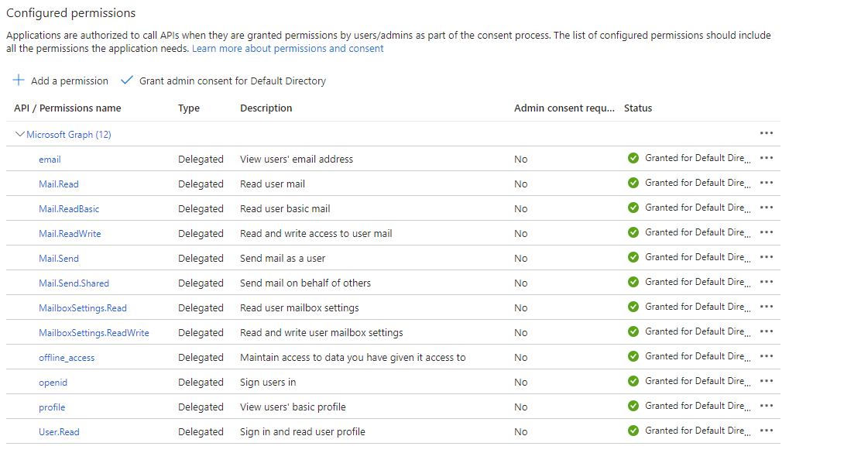Image resolution: width=868 pixels, height=460 pixels.
Task: Open the Mail.ReadBasic permission link
Action: pos(69,209)
